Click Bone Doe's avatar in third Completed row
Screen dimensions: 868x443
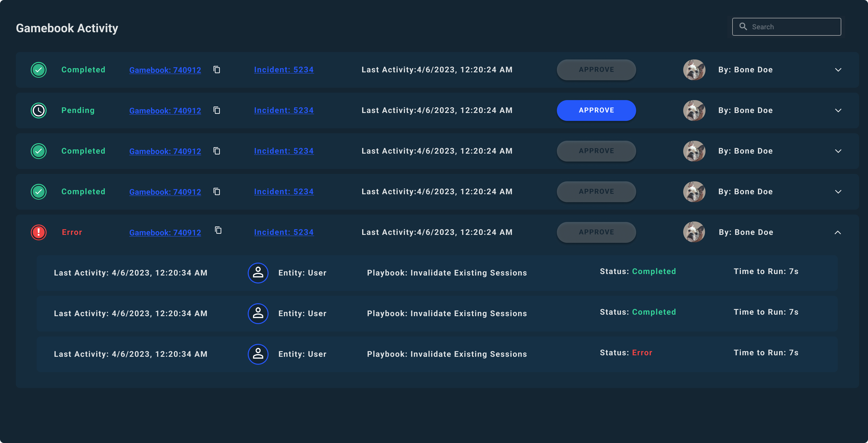(x=694, y=192)
